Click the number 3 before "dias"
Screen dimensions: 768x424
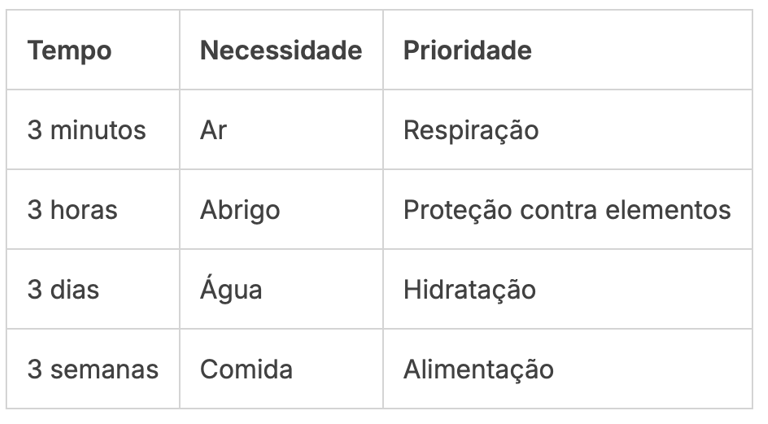point(33,290)
